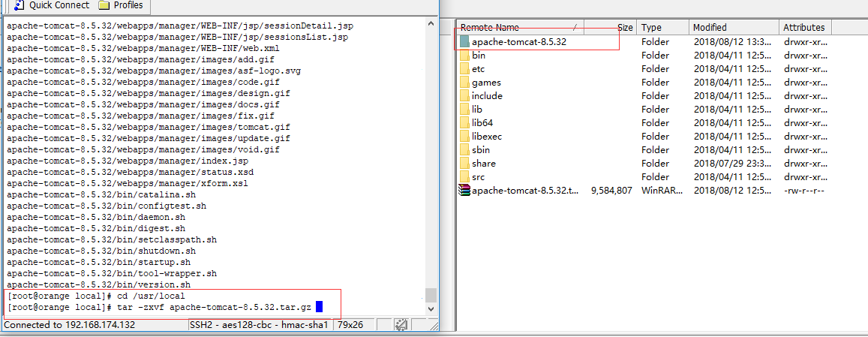Screen dimensions: 868x337
Task: Click terminal line ending manager/xform.xsl
Action: pyautogui.click(x=128, y=183)
